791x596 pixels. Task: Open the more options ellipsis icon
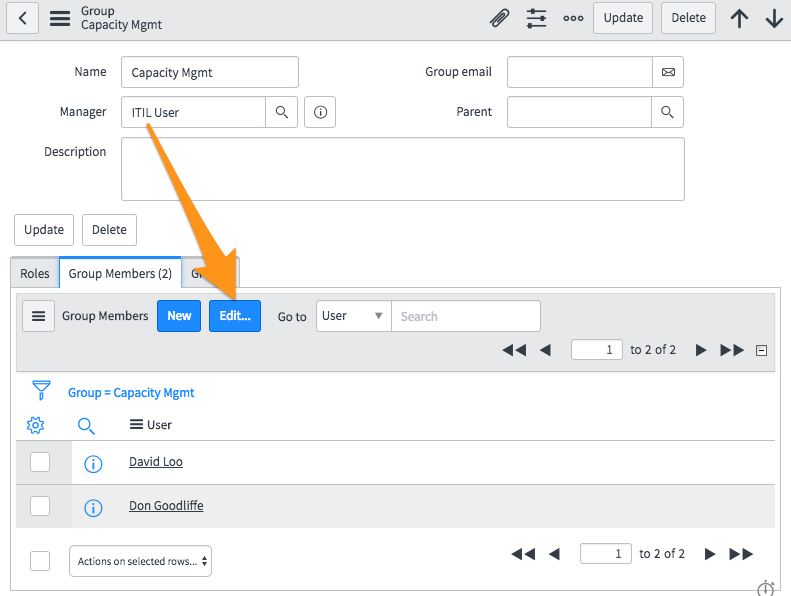coord(573,18)
